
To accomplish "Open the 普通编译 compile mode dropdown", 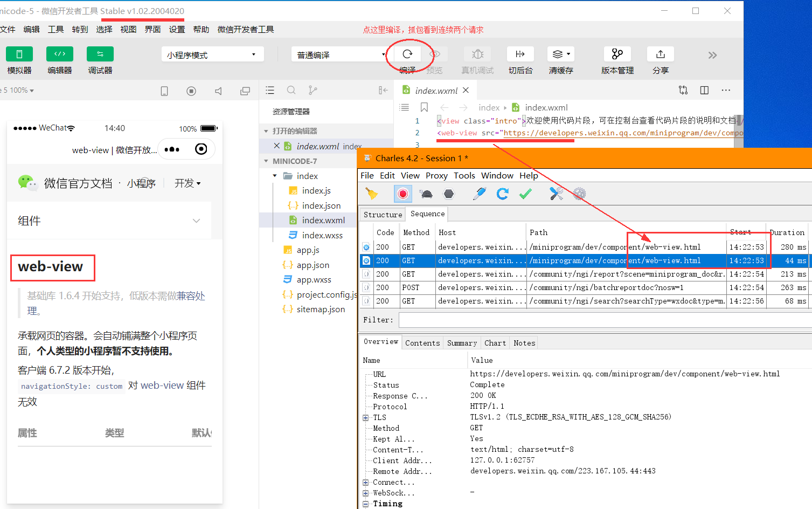I will 339,54.
